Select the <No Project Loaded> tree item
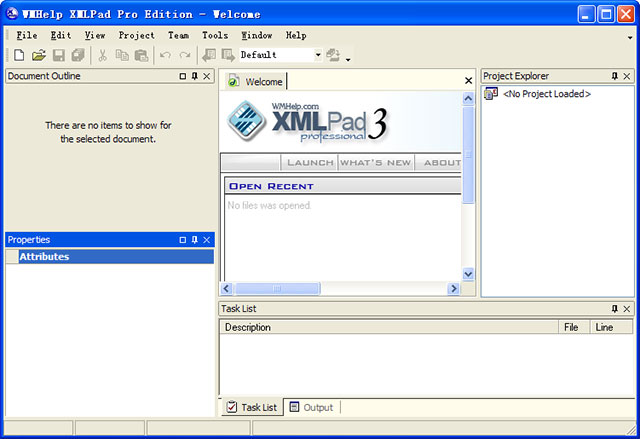 pos(547,94)
